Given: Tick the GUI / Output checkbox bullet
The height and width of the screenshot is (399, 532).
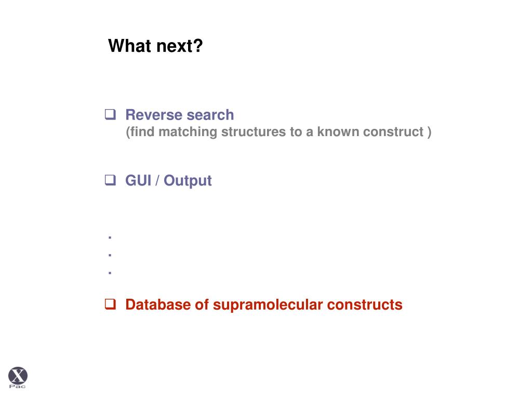Looking at the screenshot, I should 110,181.
